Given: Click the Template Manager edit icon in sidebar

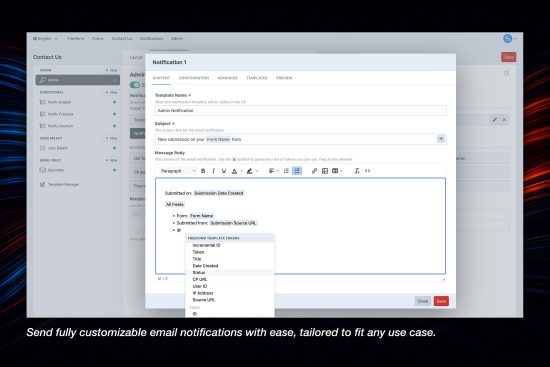Looking at the screenshot, I should pos(43,184).
